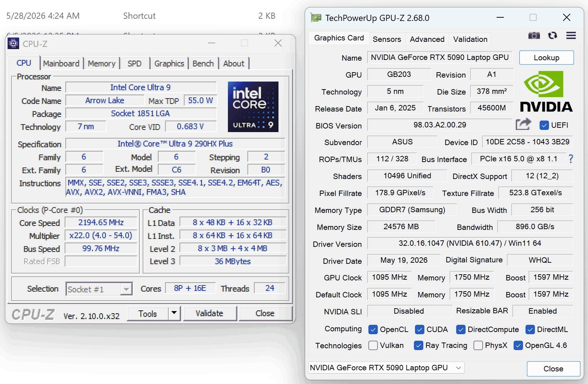This screenshot has height=384, width=588.
Task: Click the BIOS share/export arrow icon
Action: click(523, 124)
